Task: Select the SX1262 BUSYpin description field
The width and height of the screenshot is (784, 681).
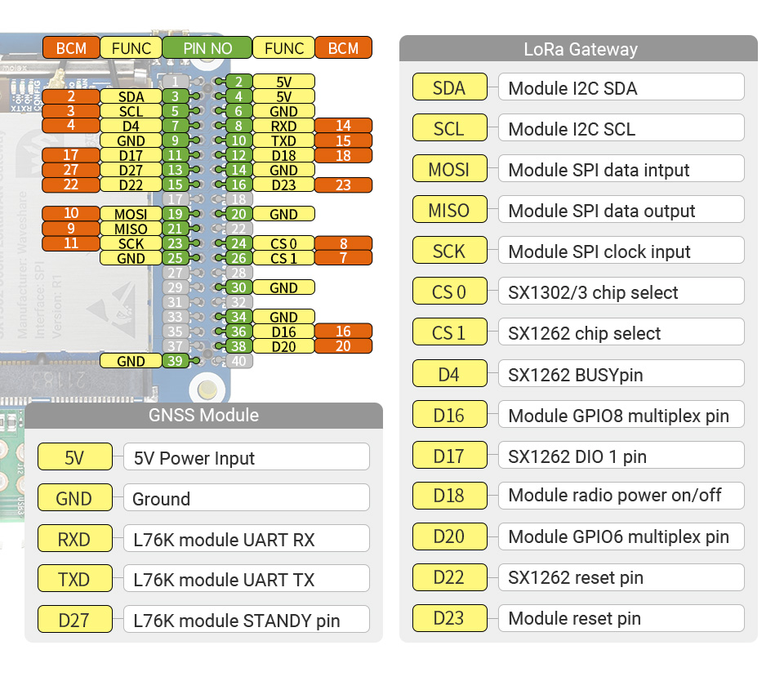Action: (621, 375)
